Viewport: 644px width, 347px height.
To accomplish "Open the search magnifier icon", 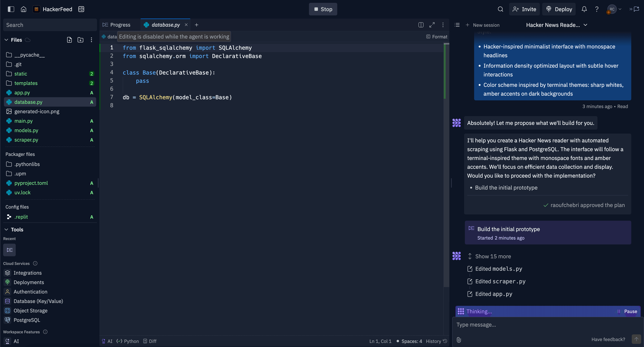I will point(500,9).
